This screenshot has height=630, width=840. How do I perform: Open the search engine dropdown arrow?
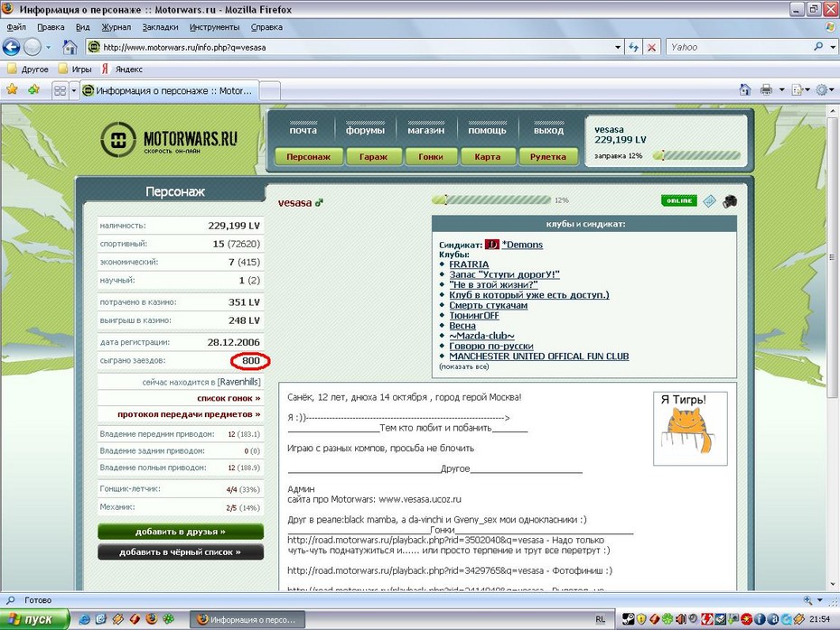tap(832, 47)
